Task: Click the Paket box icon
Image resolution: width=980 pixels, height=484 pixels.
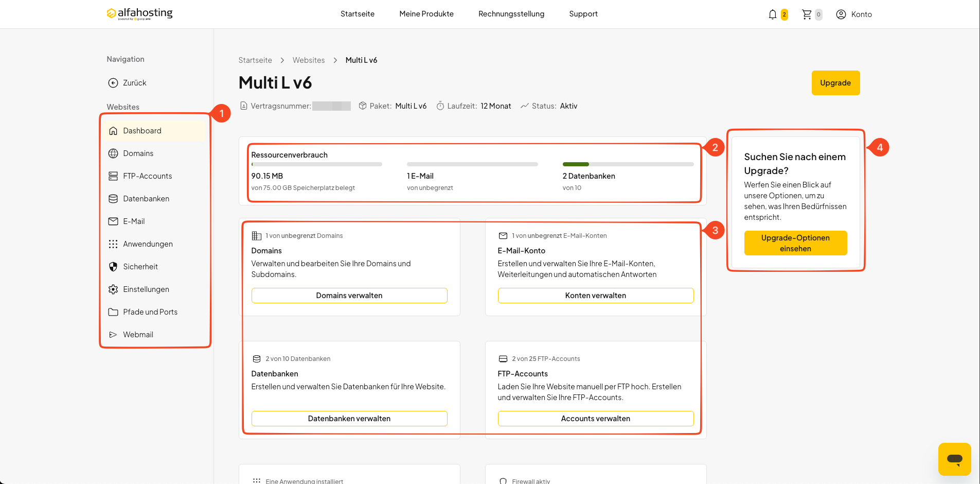Action: [x=363, y=106]
